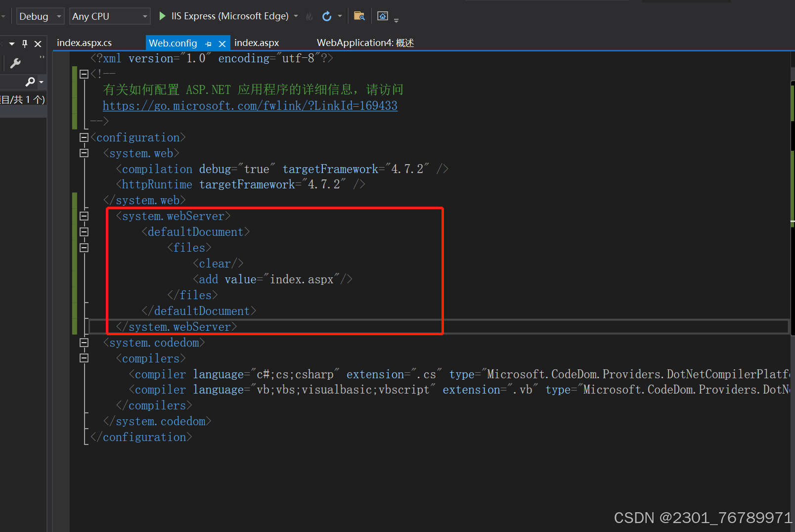
Task: Collapse the compilers code region
Action: (x=84, y=357)
